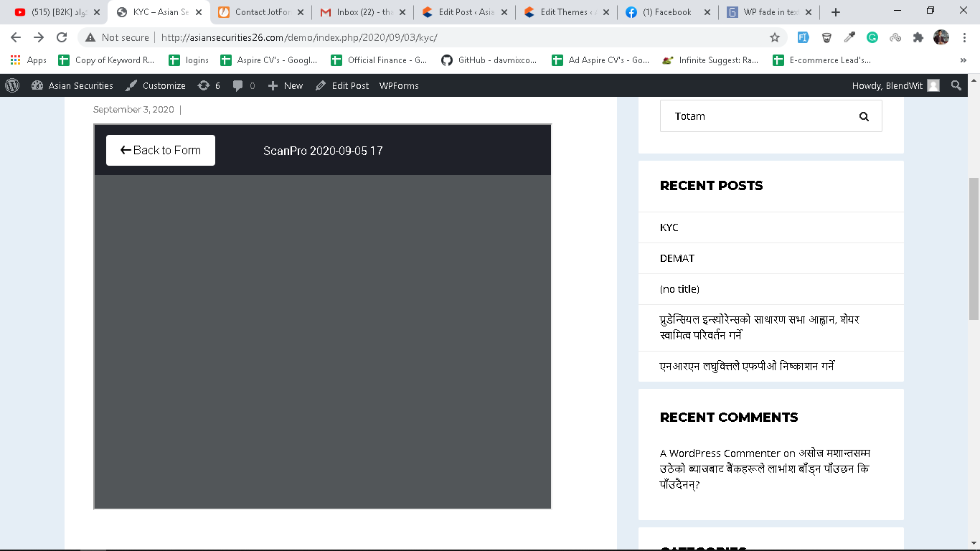Screen dimensions: 980x551
Task: Close the KYC – Asian Securities tab
Action: click(199, 12)
